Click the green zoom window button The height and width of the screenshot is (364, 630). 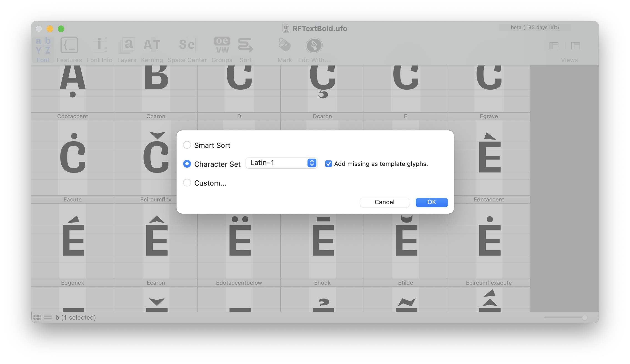(x=61, y=29)
